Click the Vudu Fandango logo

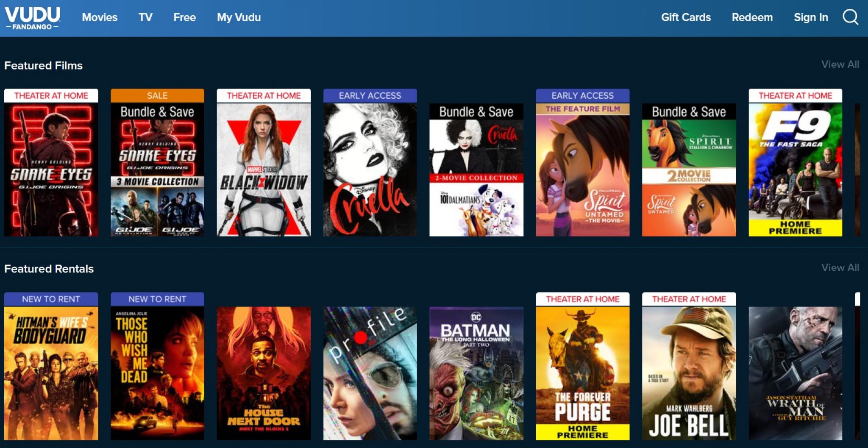(x=33, y=18)
